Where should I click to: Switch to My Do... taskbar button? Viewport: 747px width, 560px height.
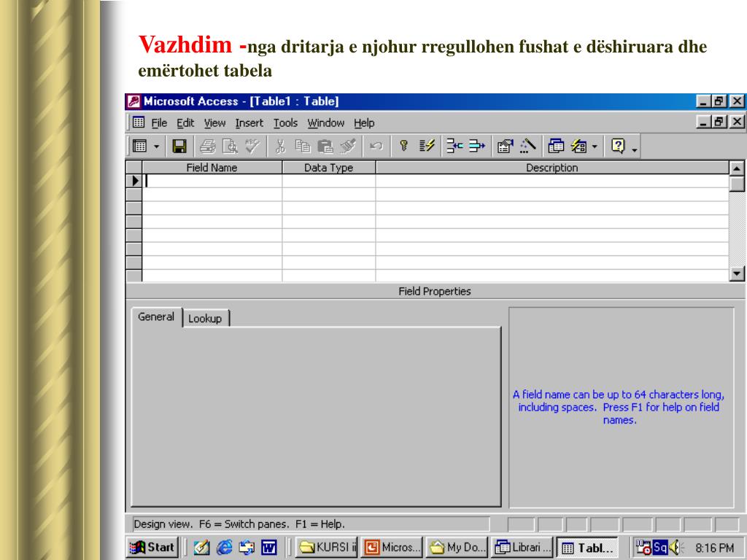pyautogui.click(x=457, y=547)
